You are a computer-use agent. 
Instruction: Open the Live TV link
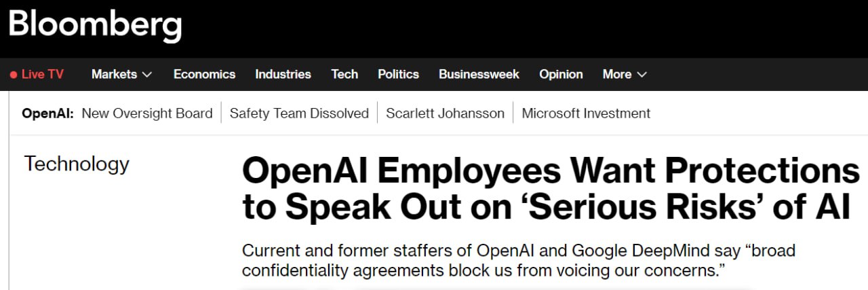coord(42,75)
